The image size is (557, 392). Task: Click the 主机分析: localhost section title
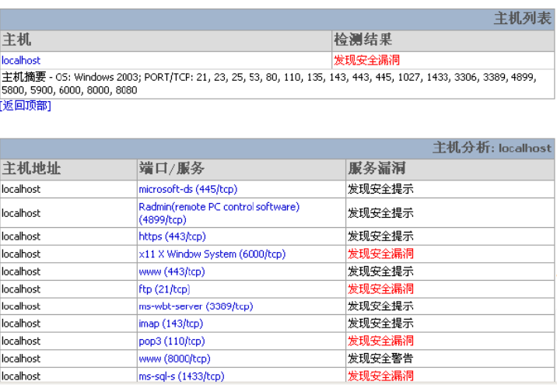(x=492, y=148)
